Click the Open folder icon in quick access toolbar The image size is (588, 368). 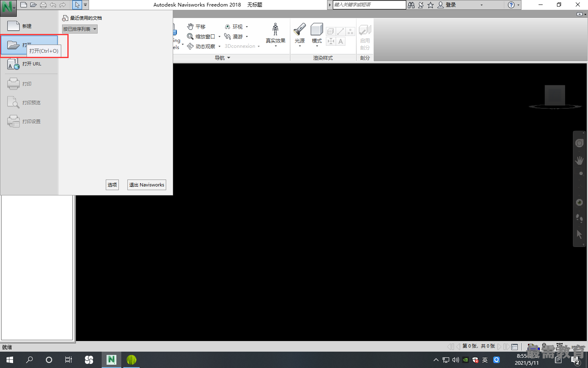33,5
